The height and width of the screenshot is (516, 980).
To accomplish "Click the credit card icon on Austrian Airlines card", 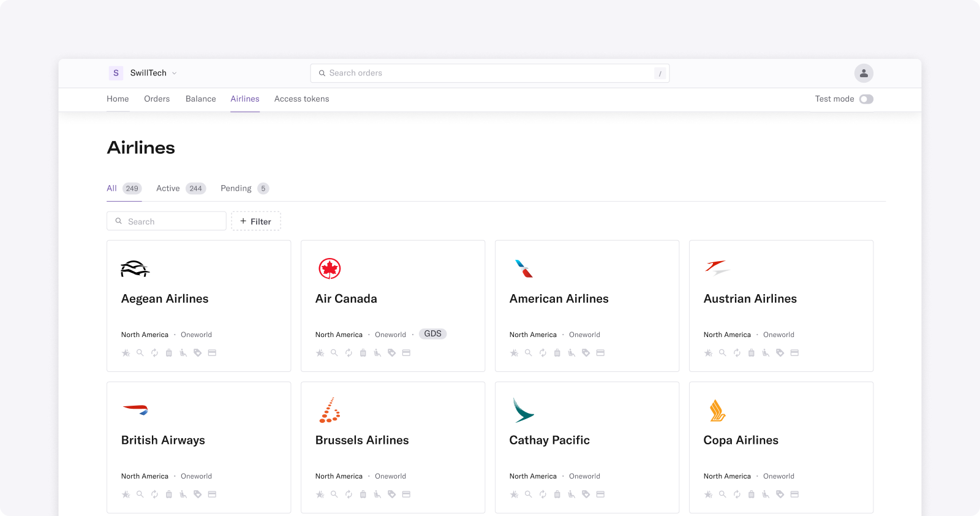I will tap(794, 353).
